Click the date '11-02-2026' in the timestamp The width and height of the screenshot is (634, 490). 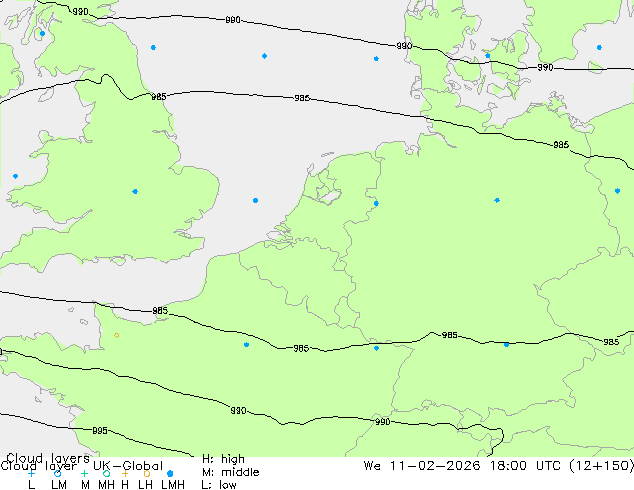pos(435,466)
